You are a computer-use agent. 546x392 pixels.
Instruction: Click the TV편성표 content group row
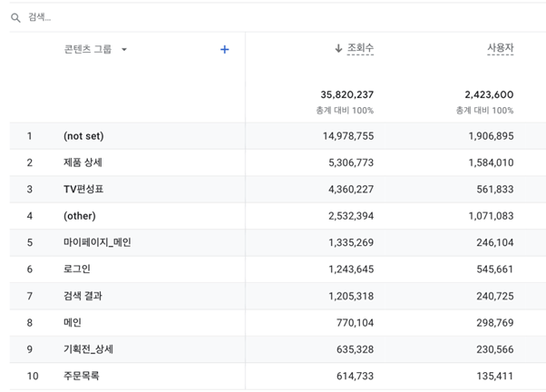coord(278,190)
